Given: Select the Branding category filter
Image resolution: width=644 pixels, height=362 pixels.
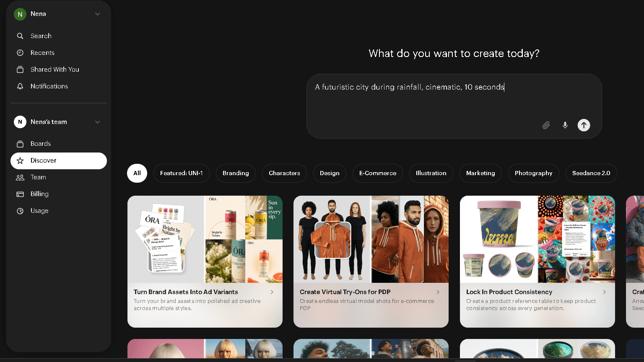Looking at the screenshot, I should coord(236,173).
